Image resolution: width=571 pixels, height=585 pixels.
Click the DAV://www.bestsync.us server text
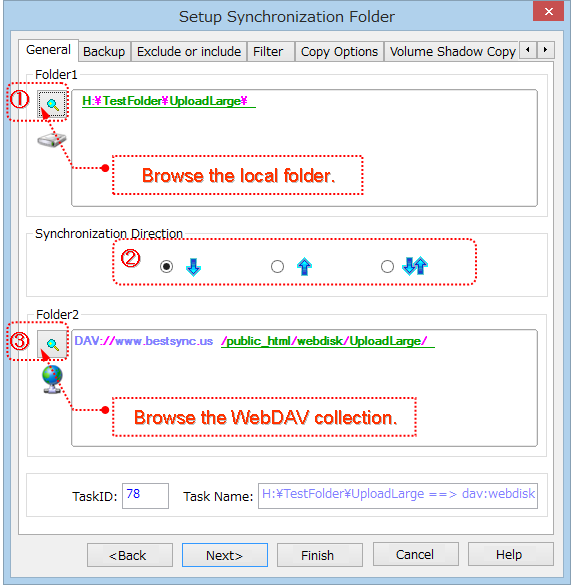(x=144, y=341)
